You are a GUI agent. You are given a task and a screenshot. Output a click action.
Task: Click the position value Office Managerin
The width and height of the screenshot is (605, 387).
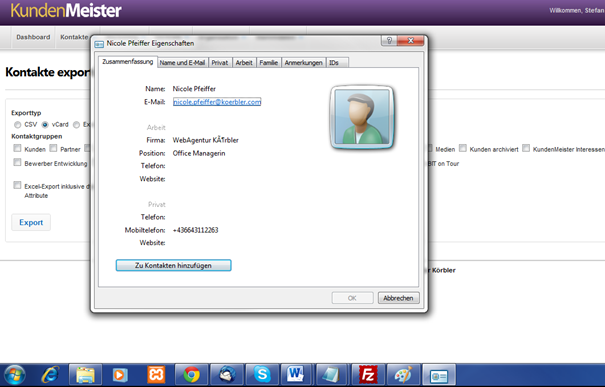click(x=199, y=153)
